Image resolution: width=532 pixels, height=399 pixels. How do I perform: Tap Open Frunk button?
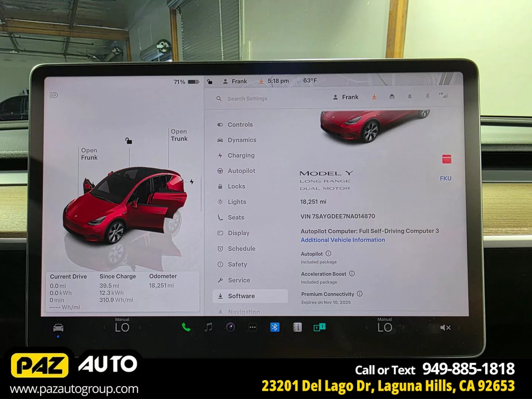[x=89, y=154]
